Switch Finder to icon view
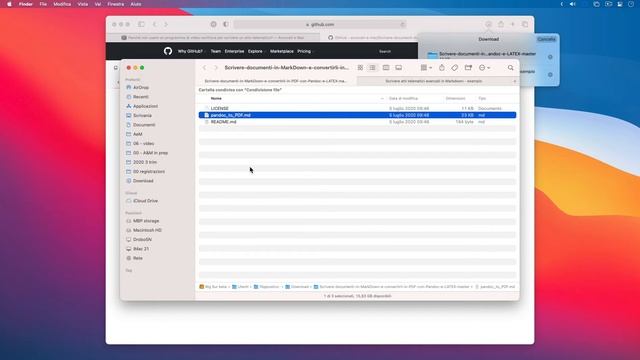The width and height of the screenshot is (640, 360). (x=360, y=68)
